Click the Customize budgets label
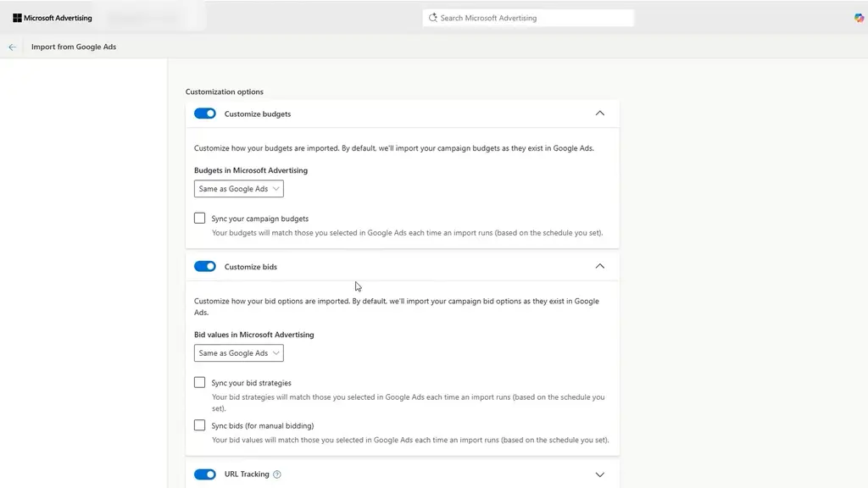Screen dimensions: 868x488 click(x=258, y=114)
